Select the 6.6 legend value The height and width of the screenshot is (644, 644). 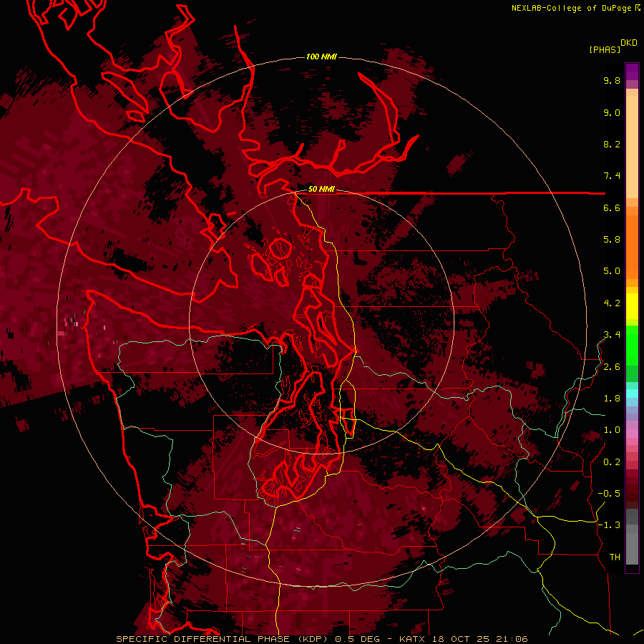612,208
